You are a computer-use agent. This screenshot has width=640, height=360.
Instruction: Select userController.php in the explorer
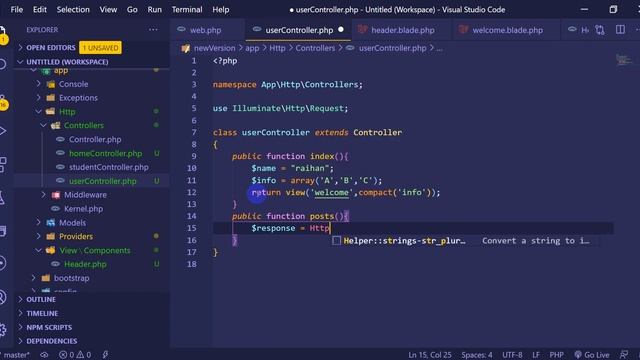pyautogui.click(x=102, y=181)
